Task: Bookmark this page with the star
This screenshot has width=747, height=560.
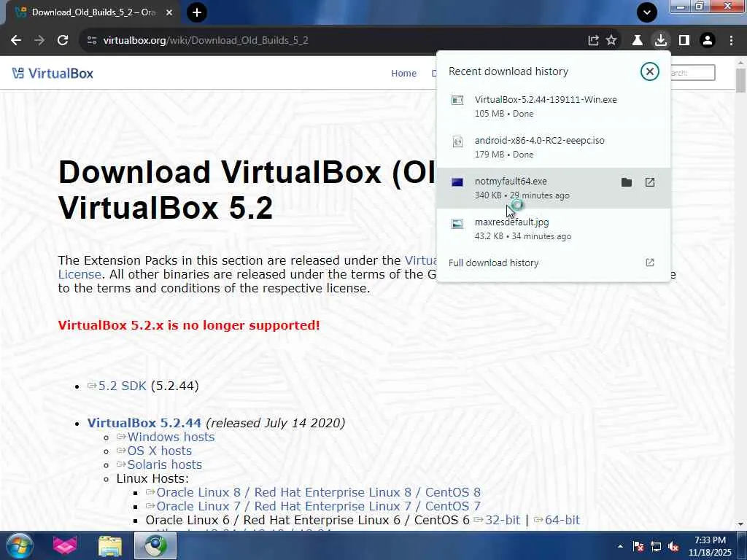Action: [x=611, y=41]
